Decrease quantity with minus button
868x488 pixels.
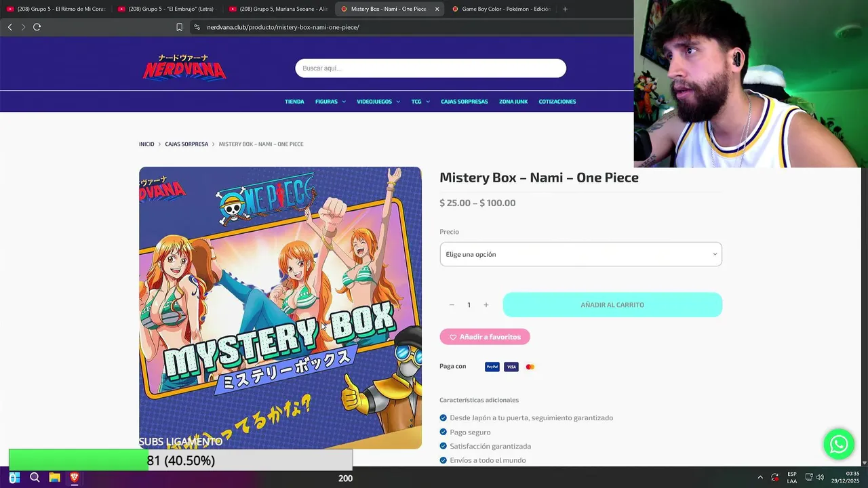pyautogui.click(x=452, y=305)
